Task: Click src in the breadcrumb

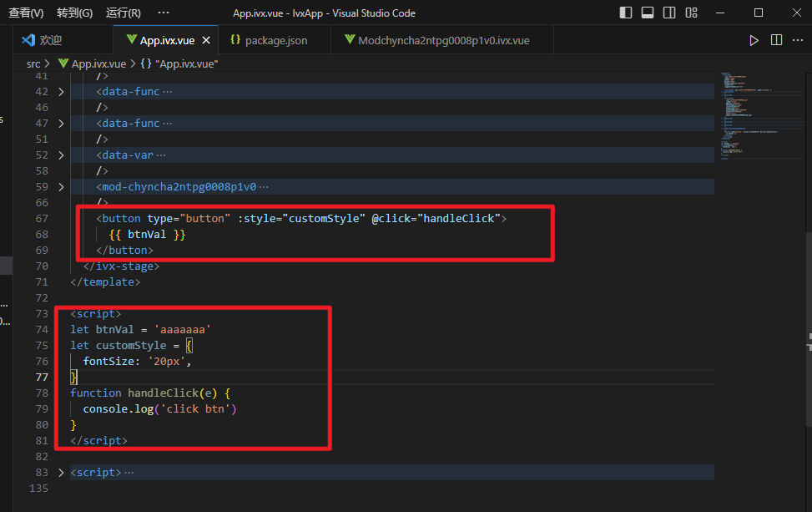Action: click(x=33, y=63)
